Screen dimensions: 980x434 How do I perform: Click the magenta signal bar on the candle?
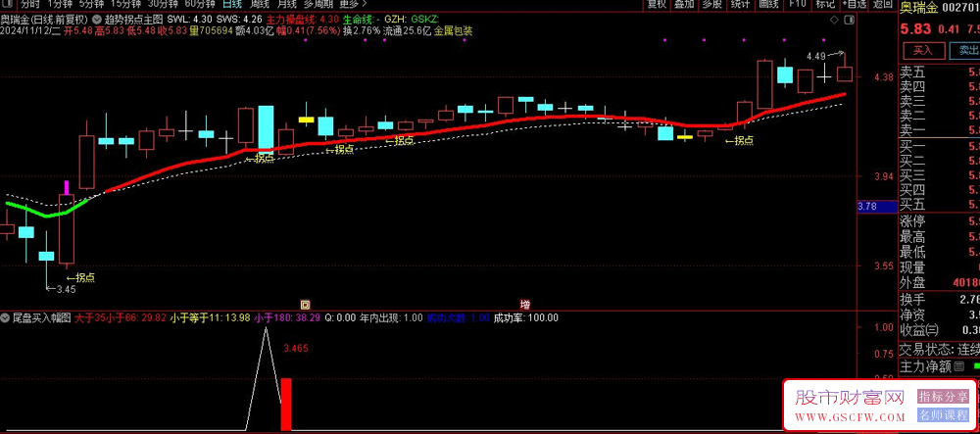(67, 187)
